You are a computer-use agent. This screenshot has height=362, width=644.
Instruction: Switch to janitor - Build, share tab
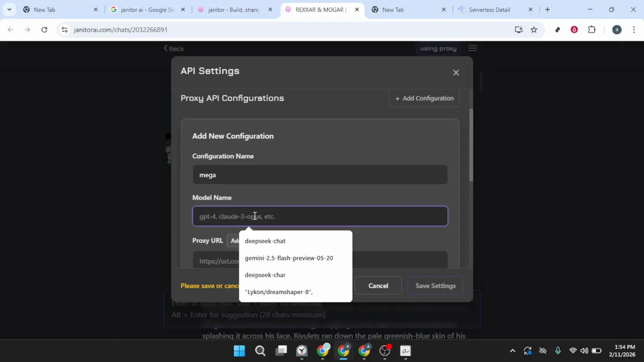coord(233,10)
